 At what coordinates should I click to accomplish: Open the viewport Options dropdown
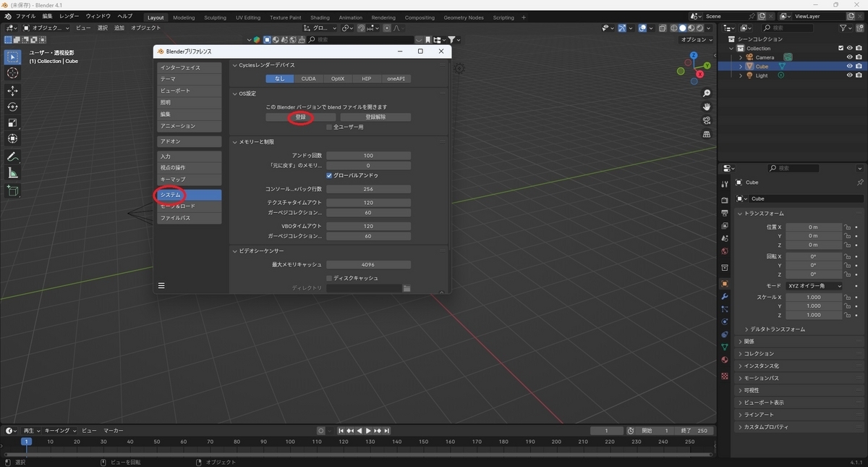697,40
